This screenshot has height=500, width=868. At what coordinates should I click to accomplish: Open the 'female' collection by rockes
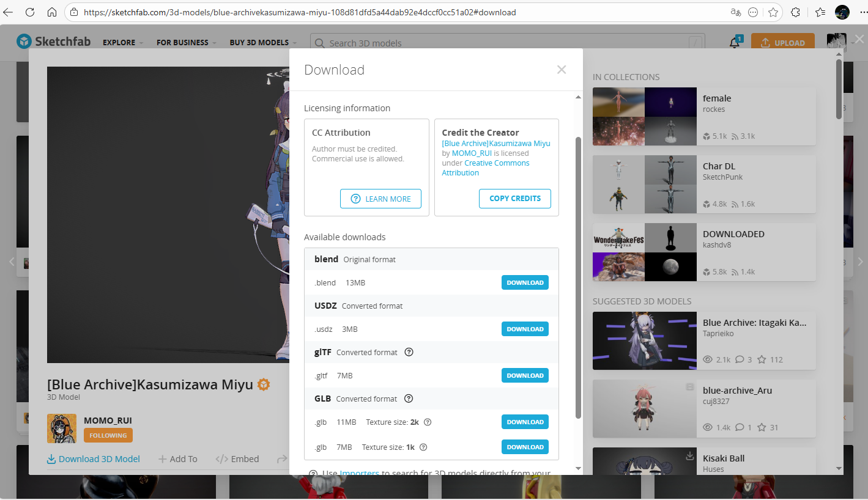[x=704, y=116]
